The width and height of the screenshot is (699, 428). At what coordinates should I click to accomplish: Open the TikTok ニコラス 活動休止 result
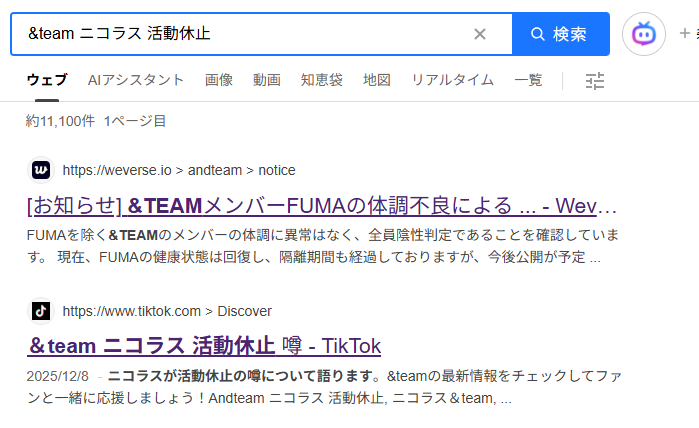click(204, 346)
